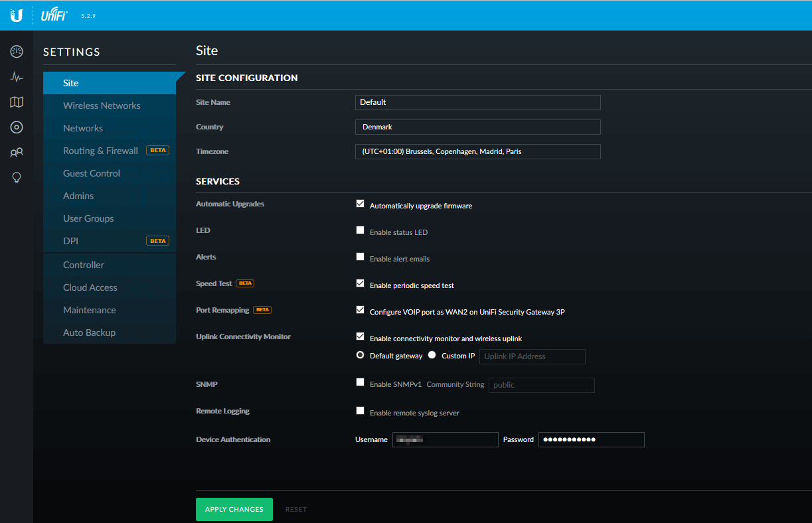Click the Site Name input field
This screenshot has height=523, width=812.
tap(477, 102)
